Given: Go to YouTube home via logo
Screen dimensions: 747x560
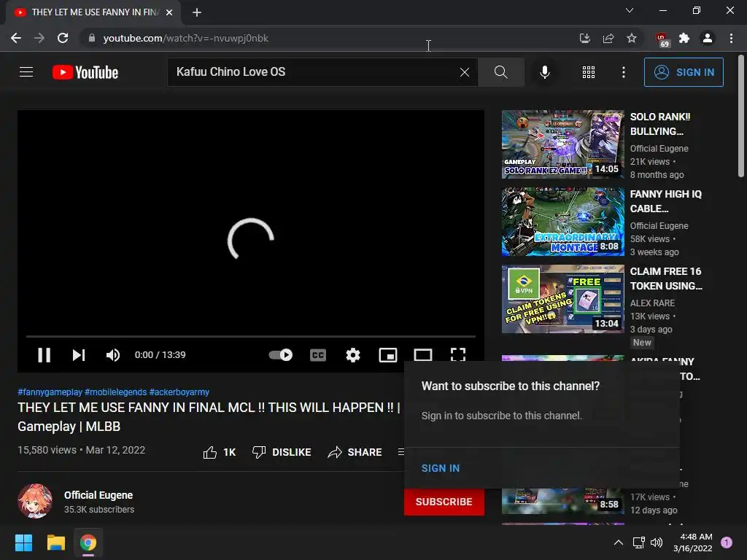Looking at the screenshot, I should point(85,72).
